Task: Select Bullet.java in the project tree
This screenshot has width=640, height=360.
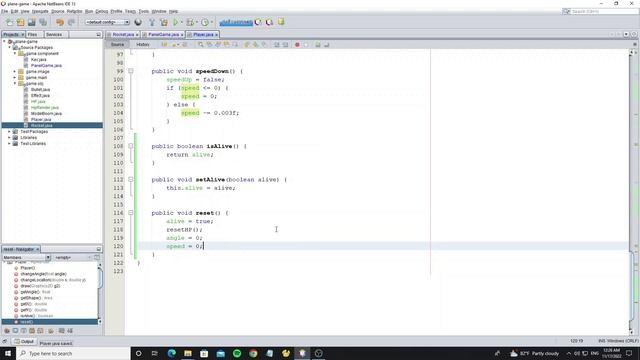Action: pyautogui.click(x=40, y=89)
